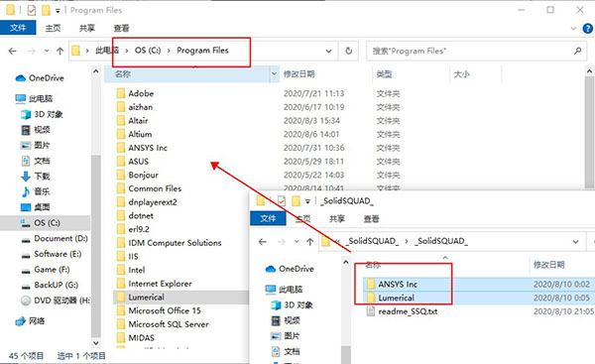Screen dimensions: 595x364
Task: Select Lumerical folder icon in Program Files
Action: [121, 298]
